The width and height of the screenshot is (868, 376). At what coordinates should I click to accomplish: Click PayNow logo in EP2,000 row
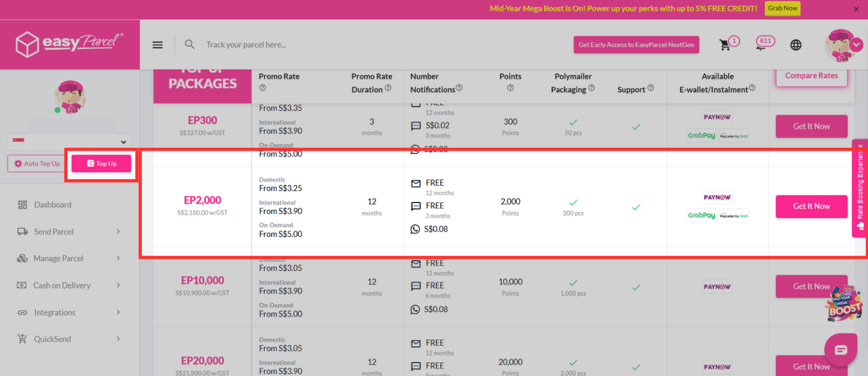coord(717,197)
